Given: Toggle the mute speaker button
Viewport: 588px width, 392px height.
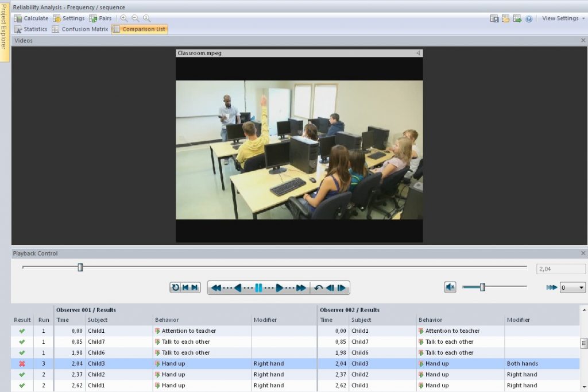Looking at the screenshot, I should 450,287.
